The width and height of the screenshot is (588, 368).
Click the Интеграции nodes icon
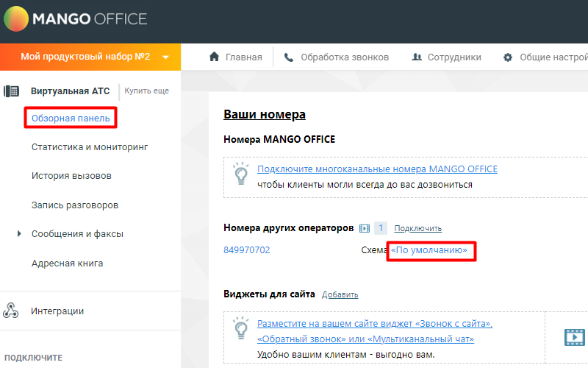10,311
